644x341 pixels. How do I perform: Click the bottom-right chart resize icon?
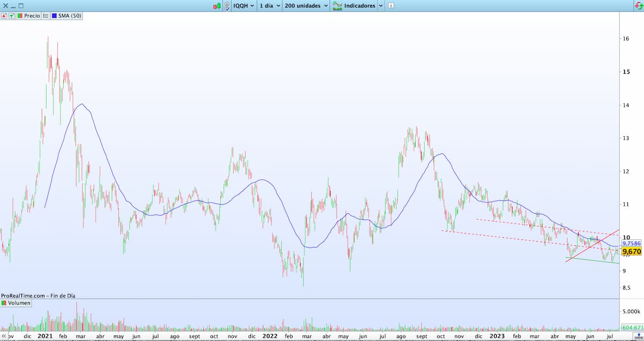point(640,337)
